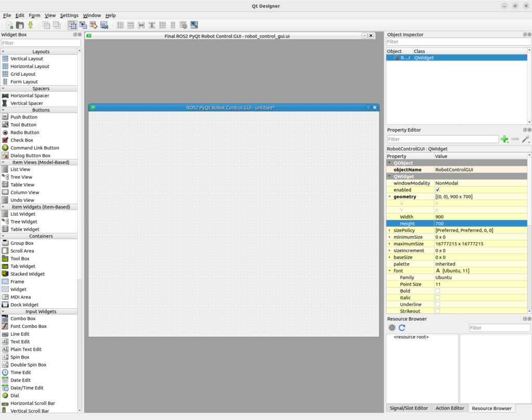The width and height of the screenshot is (532, 420).
Task: Reload resources in Resource Browser
Action: tap(402, 327)
